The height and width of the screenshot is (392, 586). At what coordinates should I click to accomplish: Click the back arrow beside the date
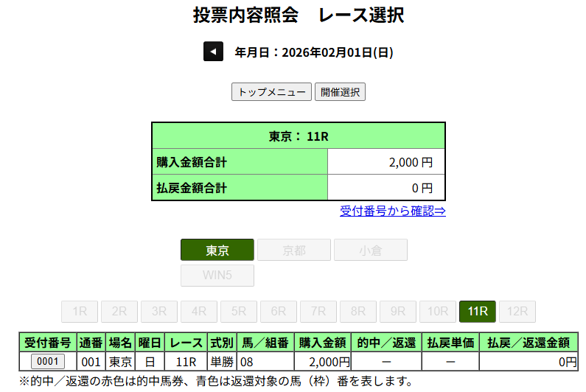pyautogui.click(x=213, y=52)
